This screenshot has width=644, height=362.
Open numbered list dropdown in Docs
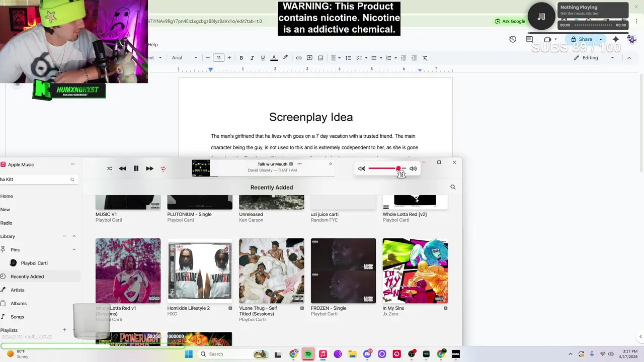pyautogui.click(x=391, y=58)
